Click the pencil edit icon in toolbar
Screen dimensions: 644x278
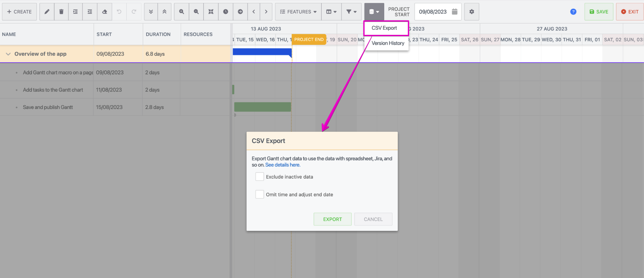[x=47, y=12]
